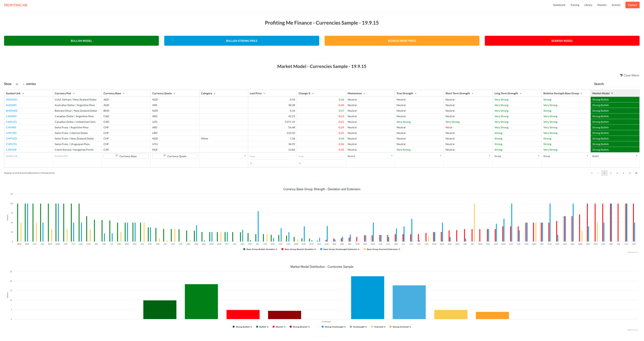Screen dimensions: 644x341
Task: Open the Short Term Strength filter dropdown
Action: (468, 156)
